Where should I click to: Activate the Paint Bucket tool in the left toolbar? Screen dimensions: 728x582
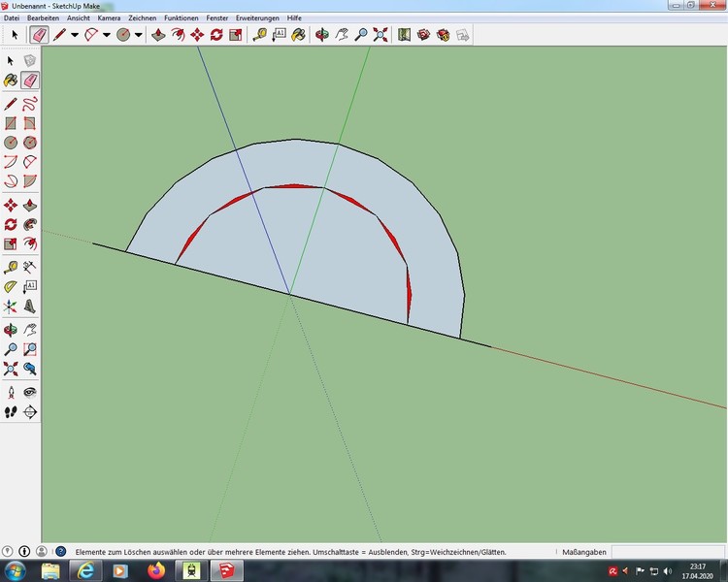coord(11,81)
